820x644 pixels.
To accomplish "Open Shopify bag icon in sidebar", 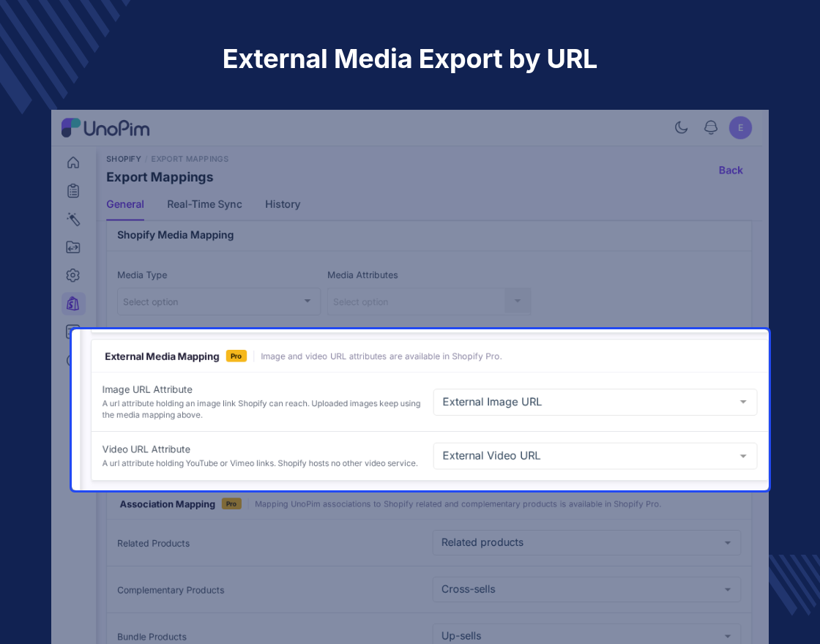I will point(73,304).
